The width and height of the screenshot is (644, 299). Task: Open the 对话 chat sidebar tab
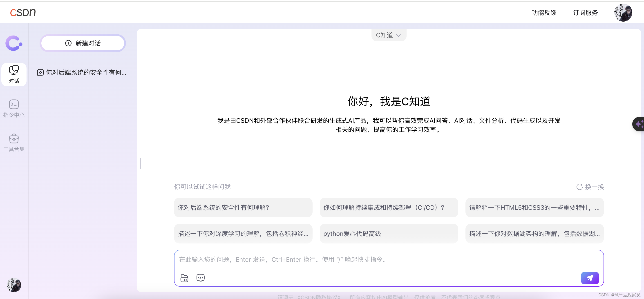pyautogui.click(x=14, y=74)
